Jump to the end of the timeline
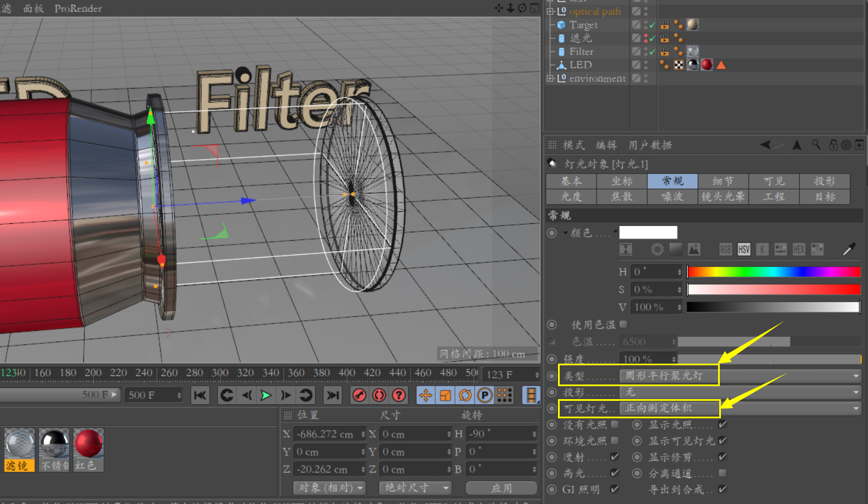Image resolution: width=868 pixels, height=504 pixels. pyautogui.click(x=333, y=395)
